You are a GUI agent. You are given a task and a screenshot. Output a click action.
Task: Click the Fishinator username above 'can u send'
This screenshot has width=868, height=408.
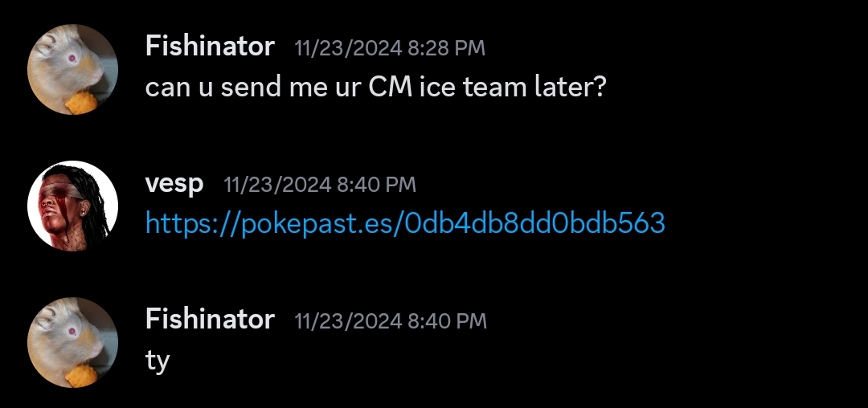pos(210,47)
